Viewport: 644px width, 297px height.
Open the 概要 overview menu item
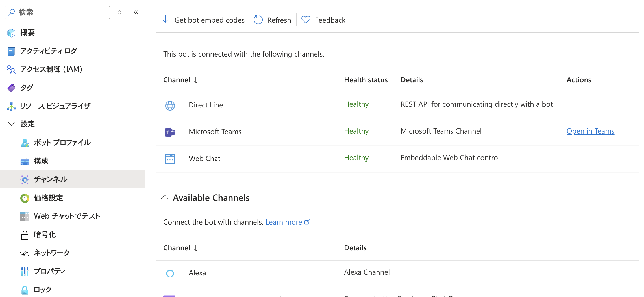27,33
